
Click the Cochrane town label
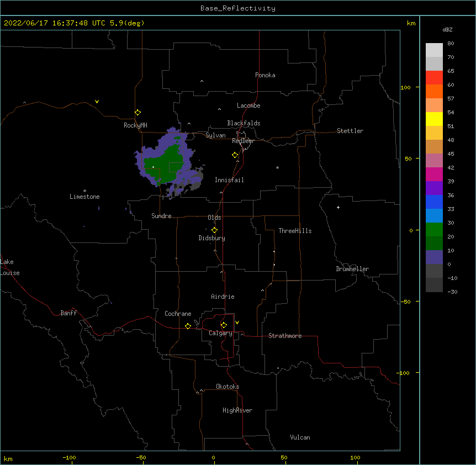[x=178, y=314]
